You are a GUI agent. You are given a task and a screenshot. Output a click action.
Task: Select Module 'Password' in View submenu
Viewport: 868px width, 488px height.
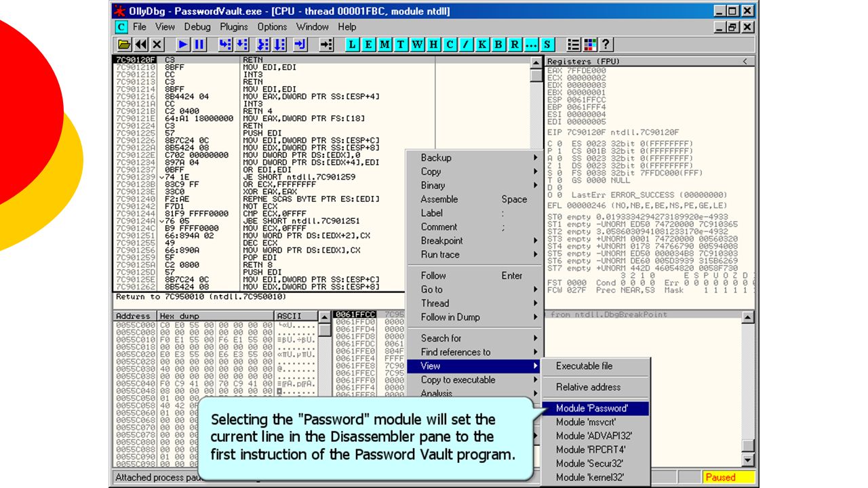(x=596, y=409)
